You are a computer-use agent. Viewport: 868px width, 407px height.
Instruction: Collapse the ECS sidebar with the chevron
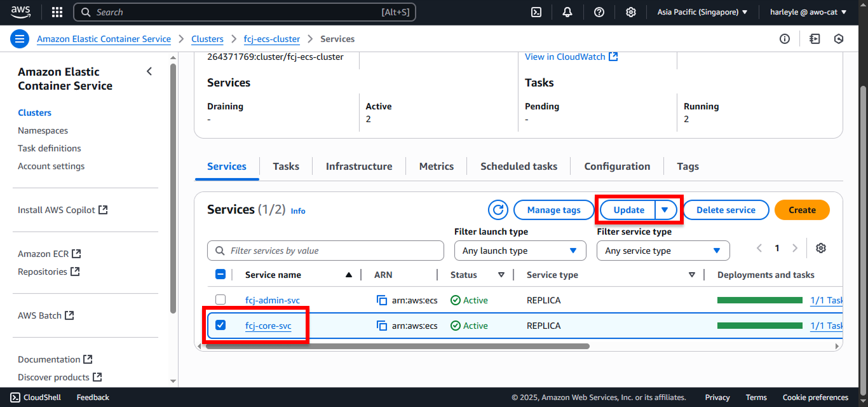pyautogui.click(x=149, y=71)
